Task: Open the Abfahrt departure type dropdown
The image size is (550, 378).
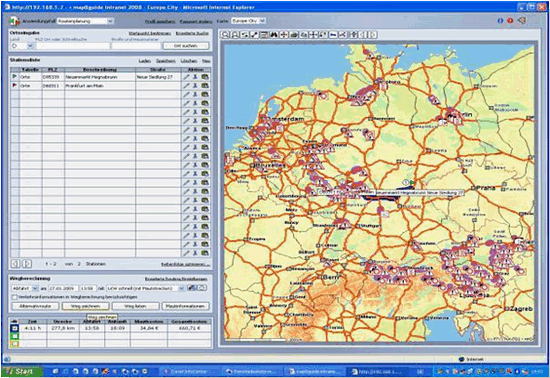Action: 25,288
